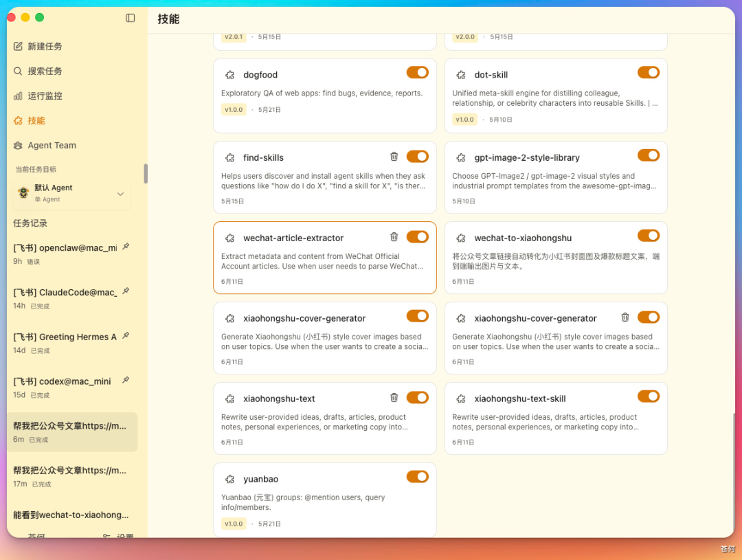
Task: Disable the dogfood skill
Action: click(x=418, y=72)
